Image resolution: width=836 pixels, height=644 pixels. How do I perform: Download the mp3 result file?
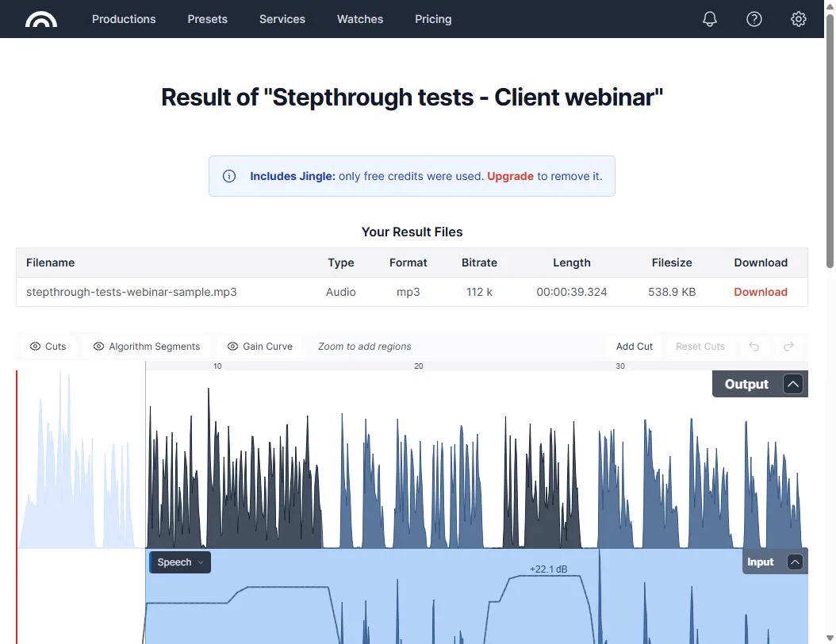click(761, 292)
